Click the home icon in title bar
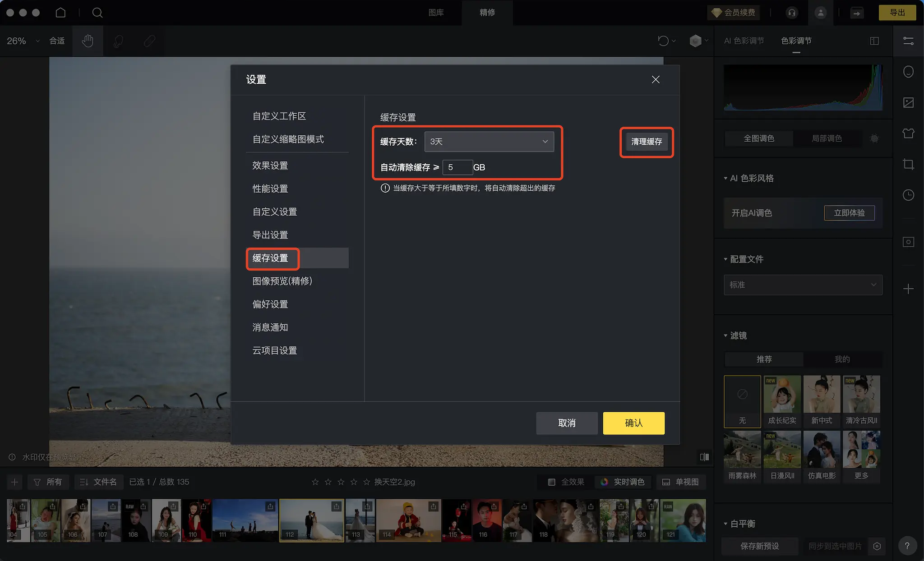Image resolution: width=924 pixels, height=561 pixels. (60, 13)
